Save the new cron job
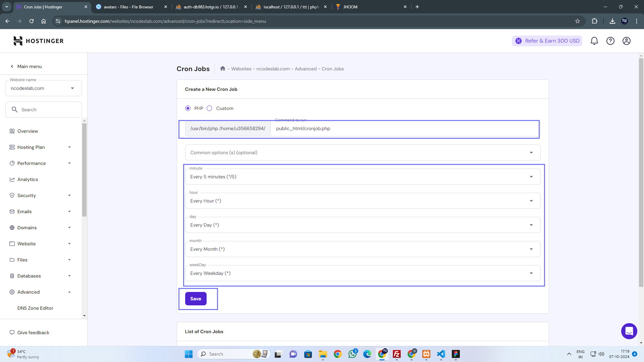The image size is (644, 362). pos(196,299)
